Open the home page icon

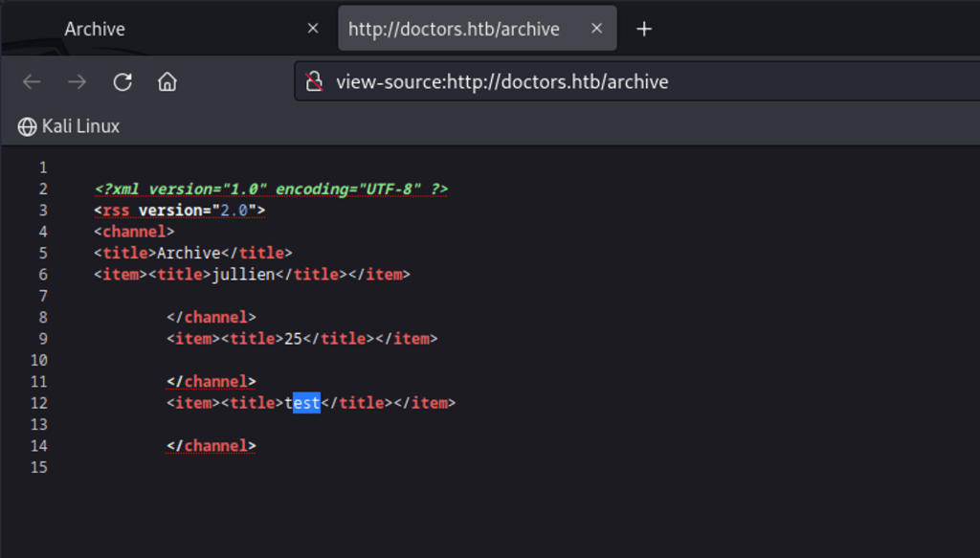click(167, 82)
